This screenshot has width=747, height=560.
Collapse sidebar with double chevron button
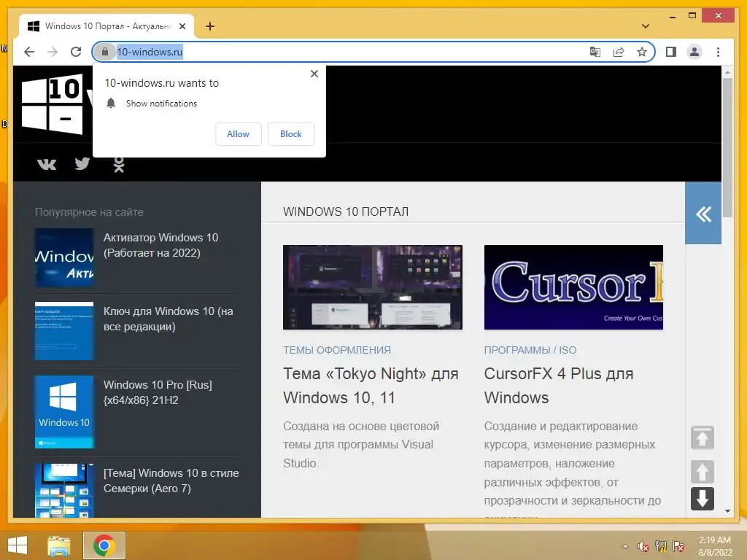703,214
